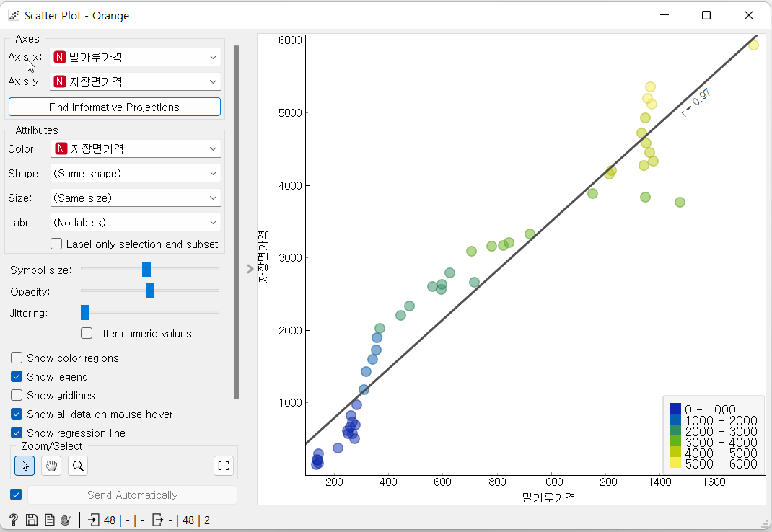This screenshot has width=772, height=532.
Task: Open the Color attribute dropdown
Action: [136, 148]
